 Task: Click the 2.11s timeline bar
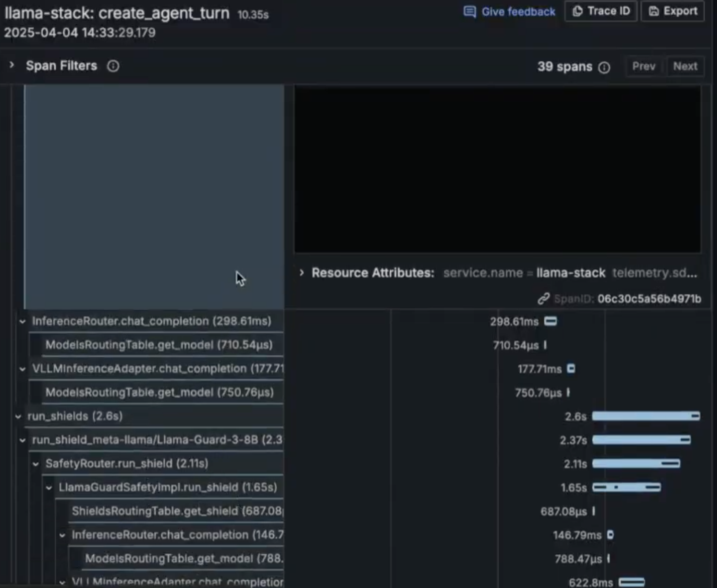click(x=636, y=464)
